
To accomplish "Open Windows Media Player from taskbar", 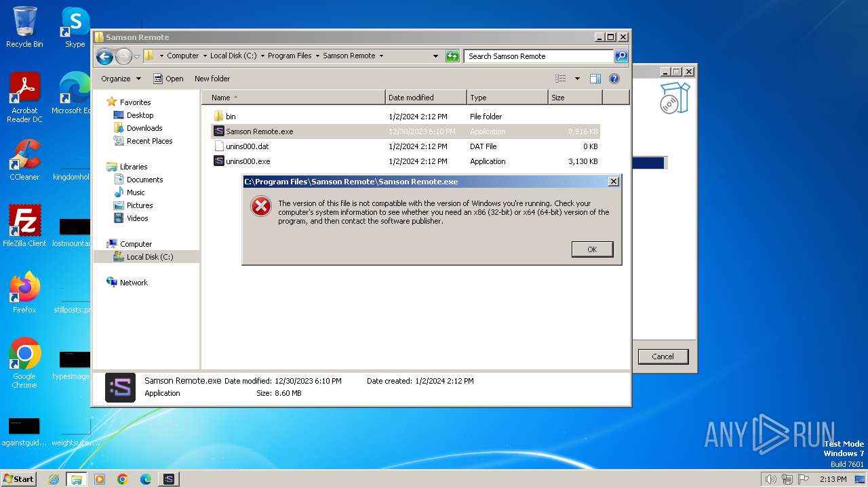I will [100, 479].
